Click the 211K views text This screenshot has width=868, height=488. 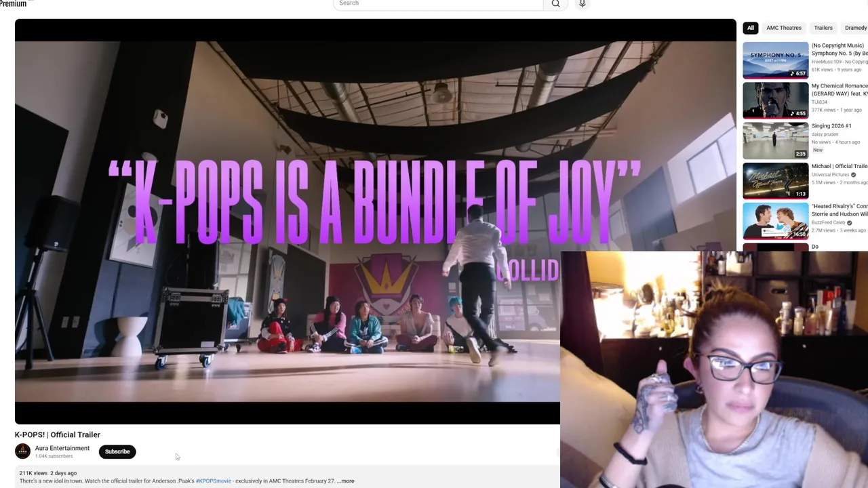click(33, 473)
